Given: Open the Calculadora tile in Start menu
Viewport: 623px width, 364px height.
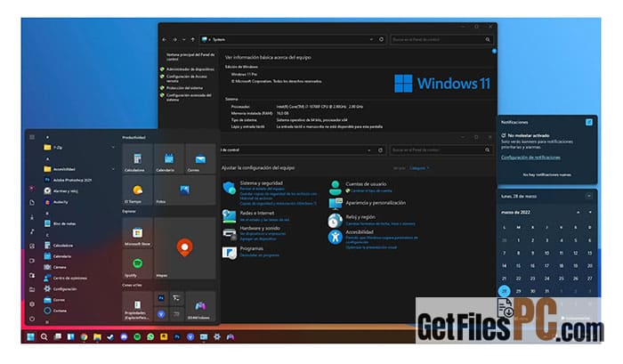Looking at the screenshot, I should coord(137,159).
